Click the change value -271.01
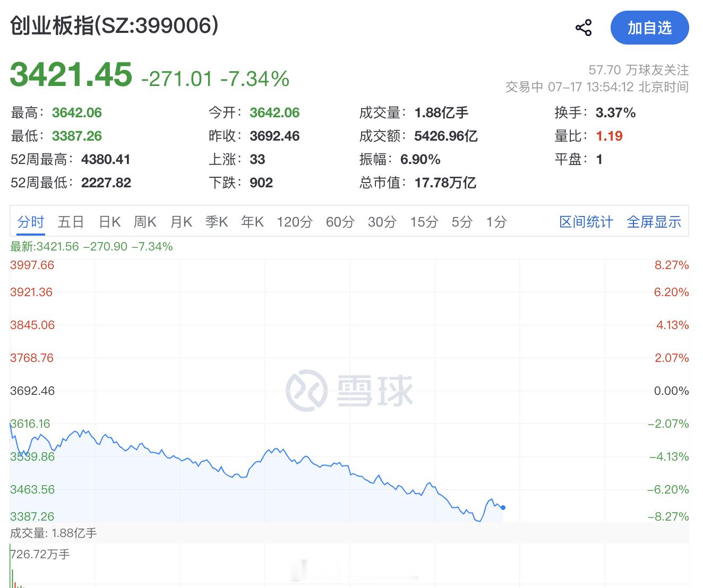Viewport: 703px width, 588px height. pos(177,79)
